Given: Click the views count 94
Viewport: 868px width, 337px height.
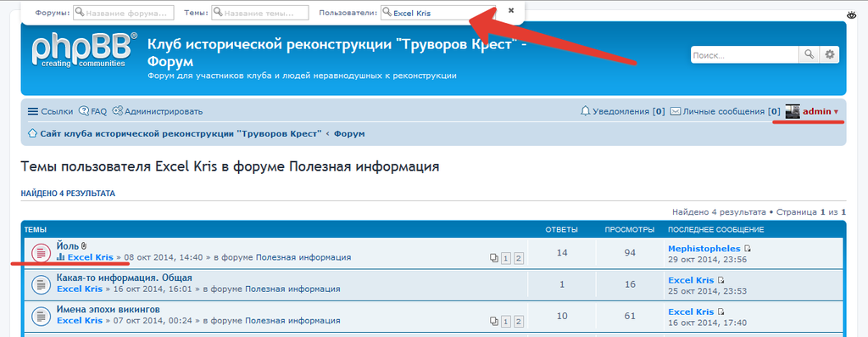Looking at the screenshot, I should click(630, 253).
